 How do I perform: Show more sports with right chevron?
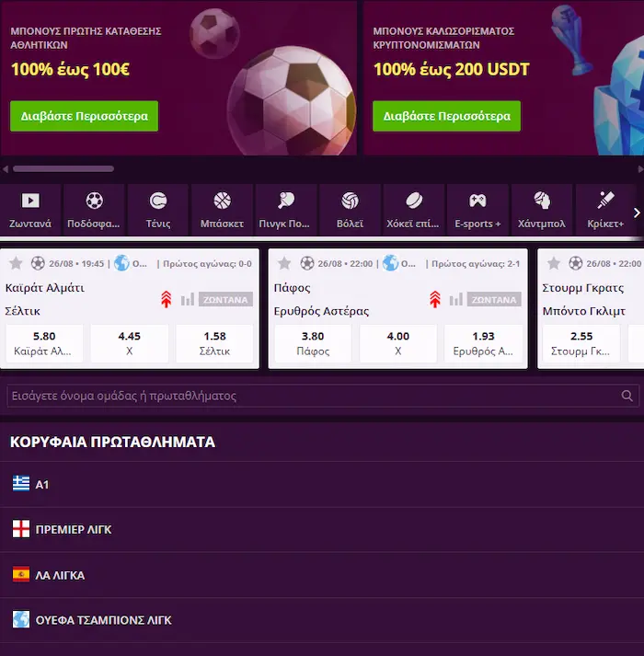tap(637, 213)
